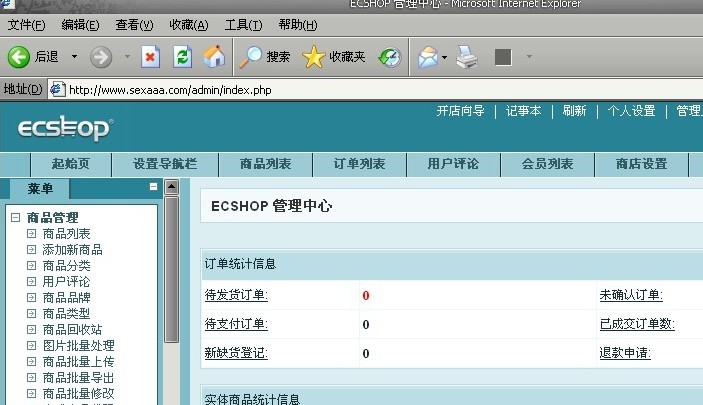This screenshot has width=703, height=405.
Task: Click the ECSHOP logo
Action: point(65,128)
